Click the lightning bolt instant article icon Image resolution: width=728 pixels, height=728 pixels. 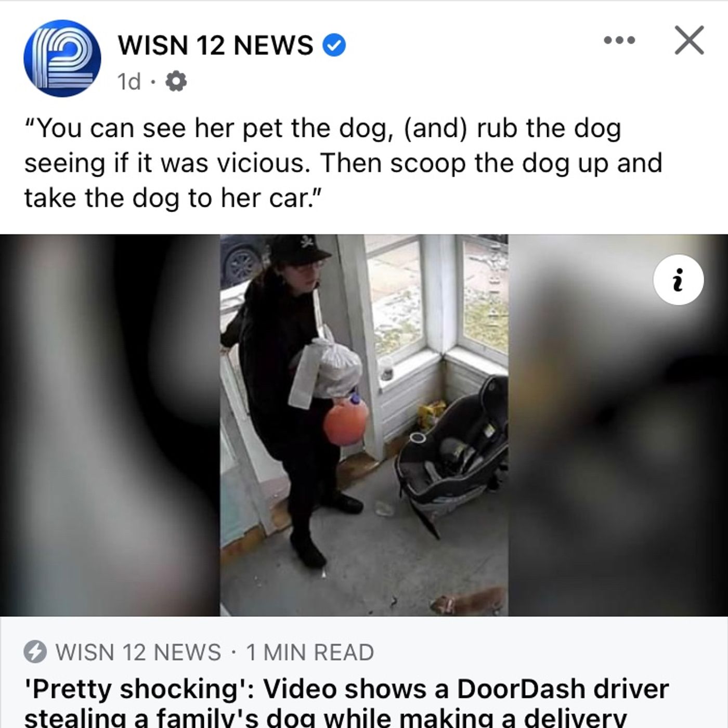point(35,652)
